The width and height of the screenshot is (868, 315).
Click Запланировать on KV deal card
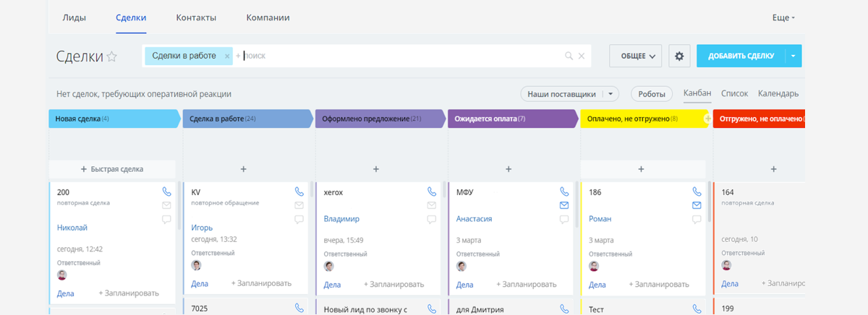tap(261, 284)
